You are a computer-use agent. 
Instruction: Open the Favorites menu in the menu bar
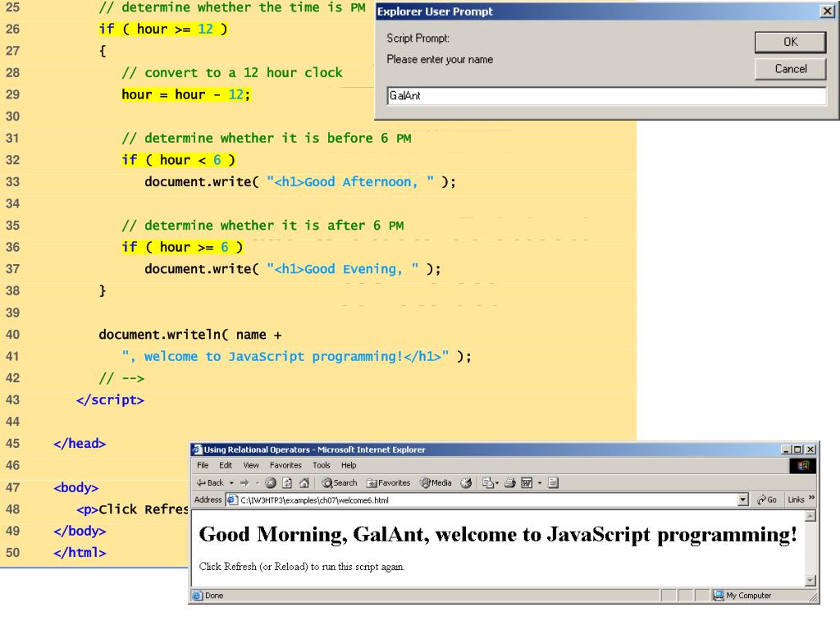point(285,465)
